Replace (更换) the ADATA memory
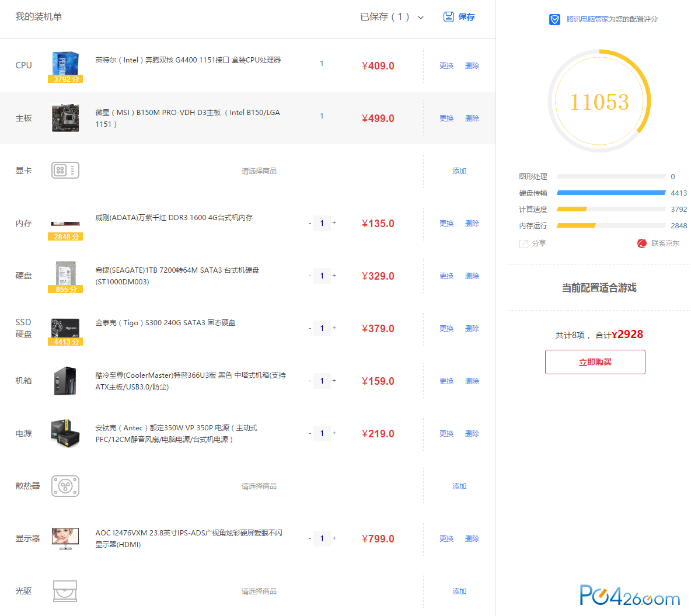This screenshot has width=691, height=616. pyautogui.click(x=446, y=223)
